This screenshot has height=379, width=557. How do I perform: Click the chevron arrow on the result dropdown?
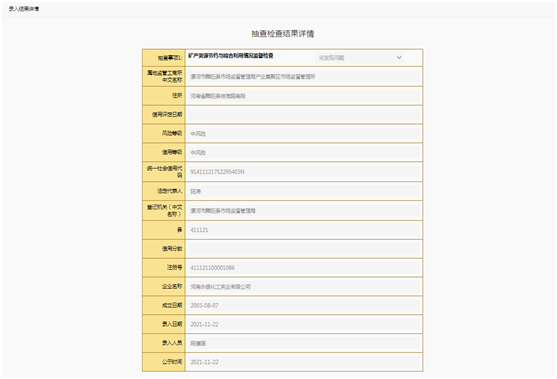399,58
